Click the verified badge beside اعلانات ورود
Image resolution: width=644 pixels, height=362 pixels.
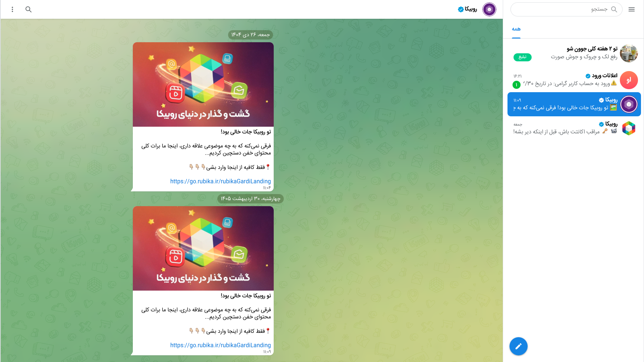coord(588,76)
